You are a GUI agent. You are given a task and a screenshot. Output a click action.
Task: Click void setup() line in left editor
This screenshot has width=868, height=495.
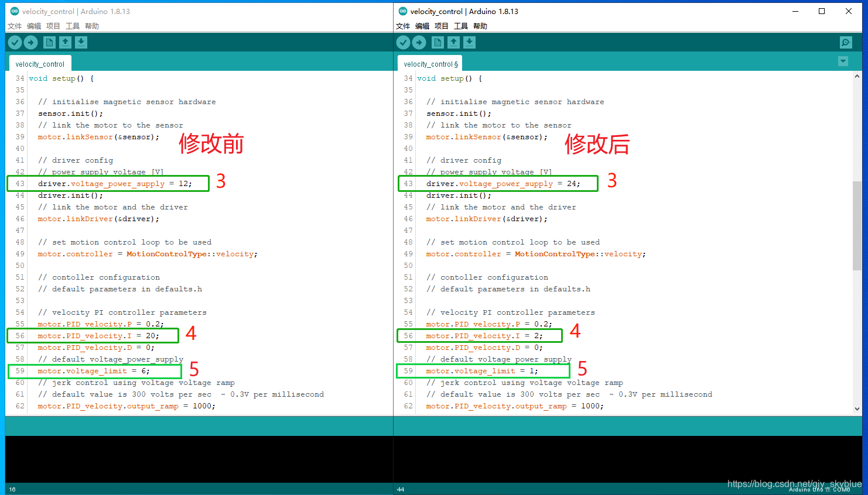tap(61, 78)
